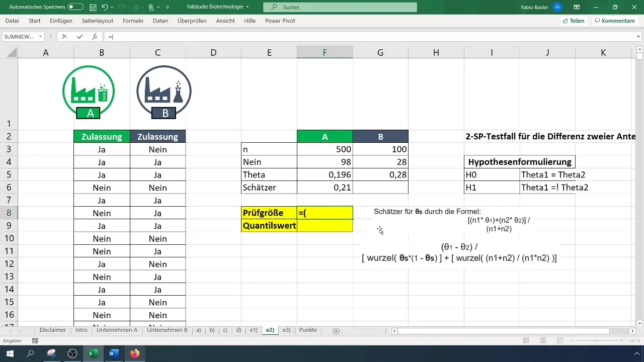
Task: Open the ribbon display options icon
Action: (x=577, y=7)
